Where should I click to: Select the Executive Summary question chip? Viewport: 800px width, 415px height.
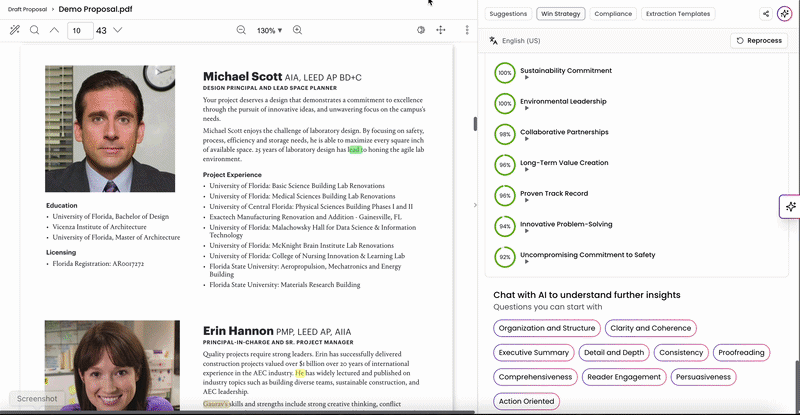pos(534,353)
